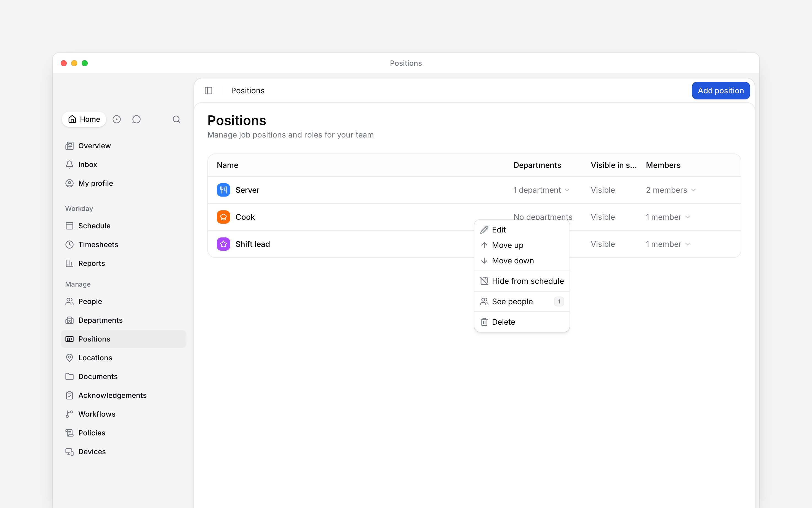Viewport: 812px width, 508px height.
Task: Click the See people count badge
Action: (559, 302)
